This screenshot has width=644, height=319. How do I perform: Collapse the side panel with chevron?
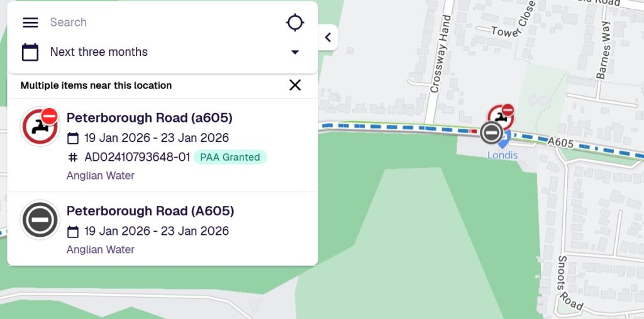(328, 38)
